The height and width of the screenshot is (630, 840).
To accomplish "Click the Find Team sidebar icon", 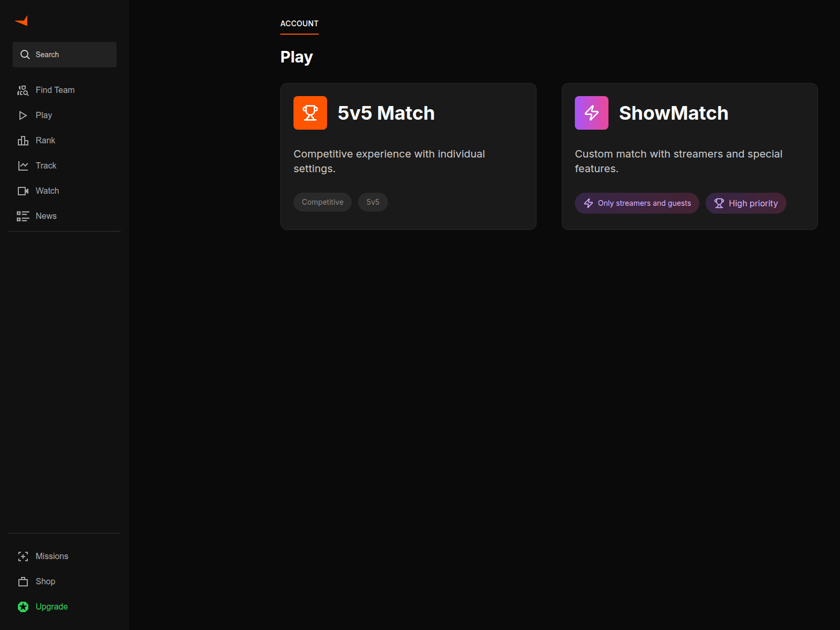I will point(23,90).
